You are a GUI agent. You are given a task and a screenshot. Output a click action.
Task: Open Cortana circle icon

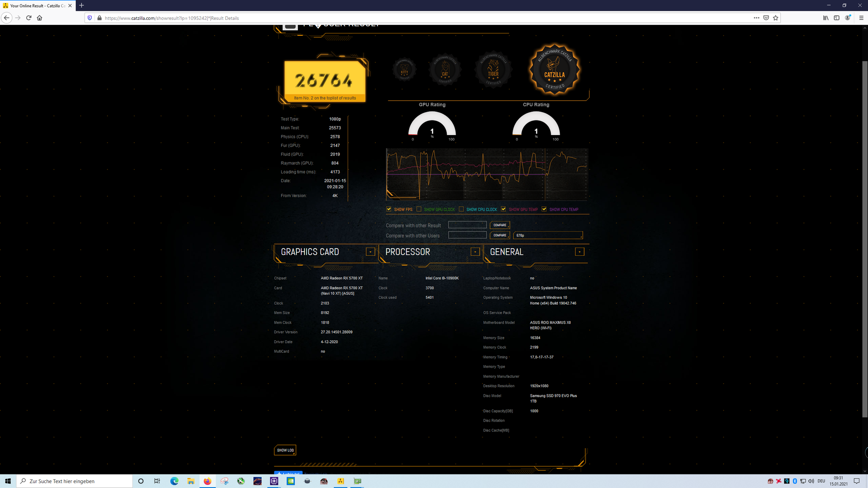pyautogui.click(x=141, y=481)
